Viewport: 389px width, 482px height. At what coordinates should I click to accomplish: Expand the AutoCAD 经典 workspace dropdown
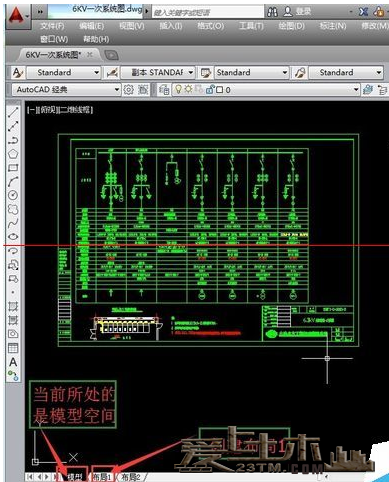point(117,89)
